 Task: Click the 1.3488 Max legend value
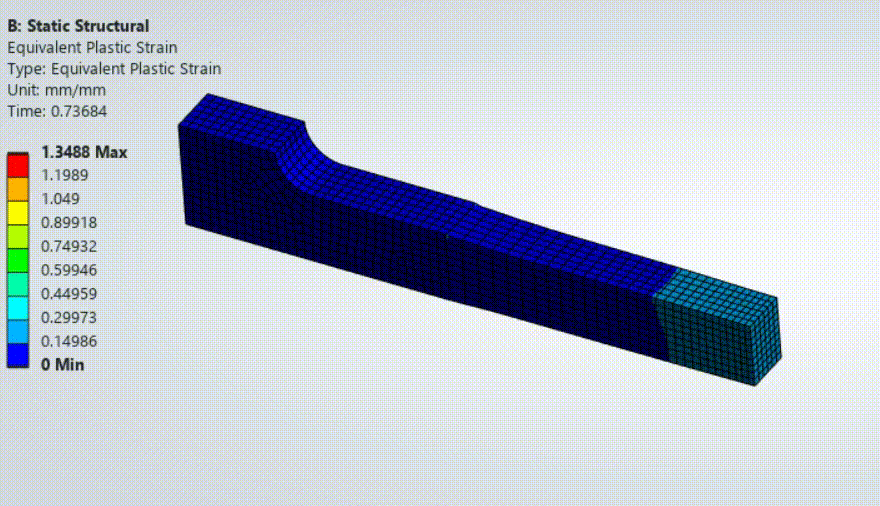point(84,152)
